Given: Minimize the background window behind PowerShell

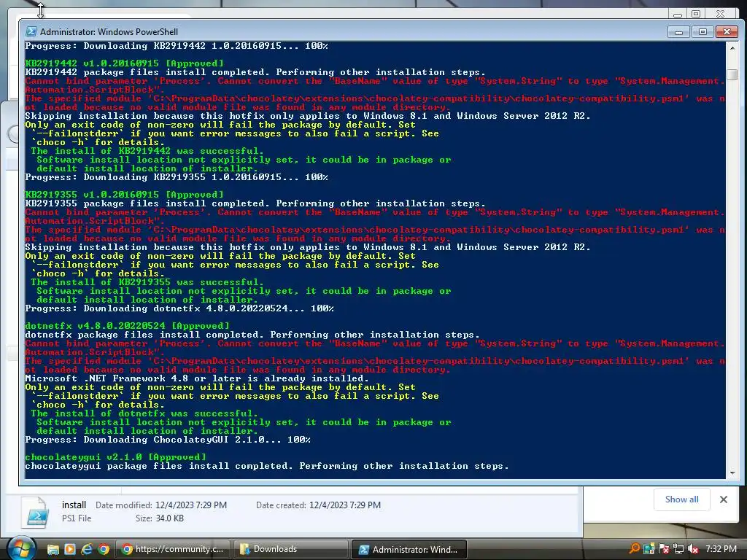Looking at the screenshot, I should [x=678, y=14].
